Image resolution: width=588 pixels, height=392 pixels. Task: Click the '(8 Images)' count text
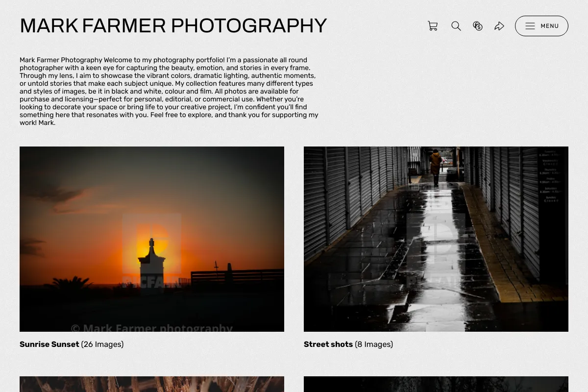pos(374,344)
